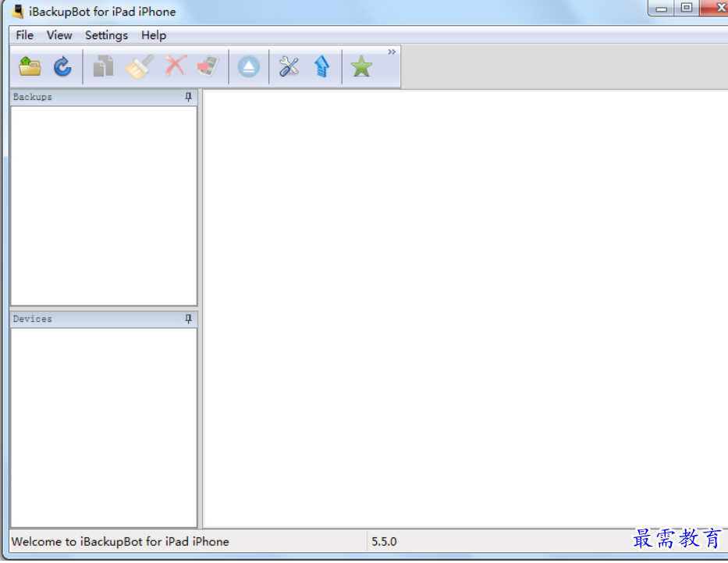Screen dimensions: 728x563
Task: Click the Backups panel header
Action: (x=104, y=97)
